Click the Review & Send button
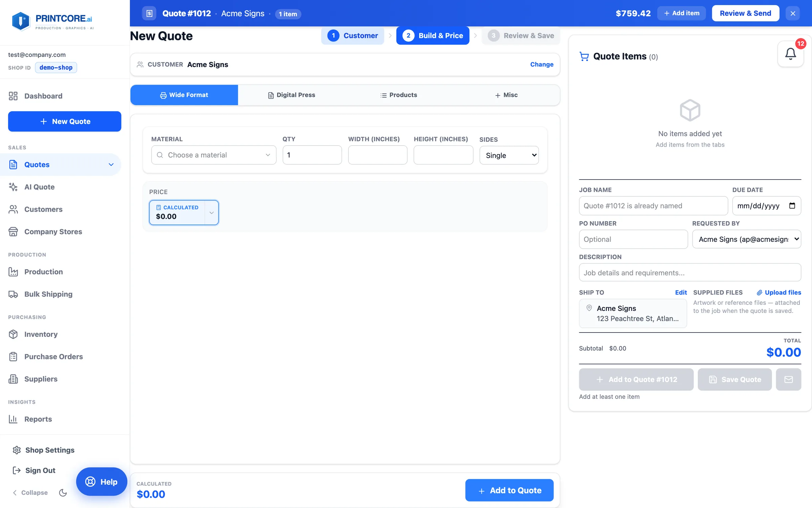 click(x=745, y=14)
